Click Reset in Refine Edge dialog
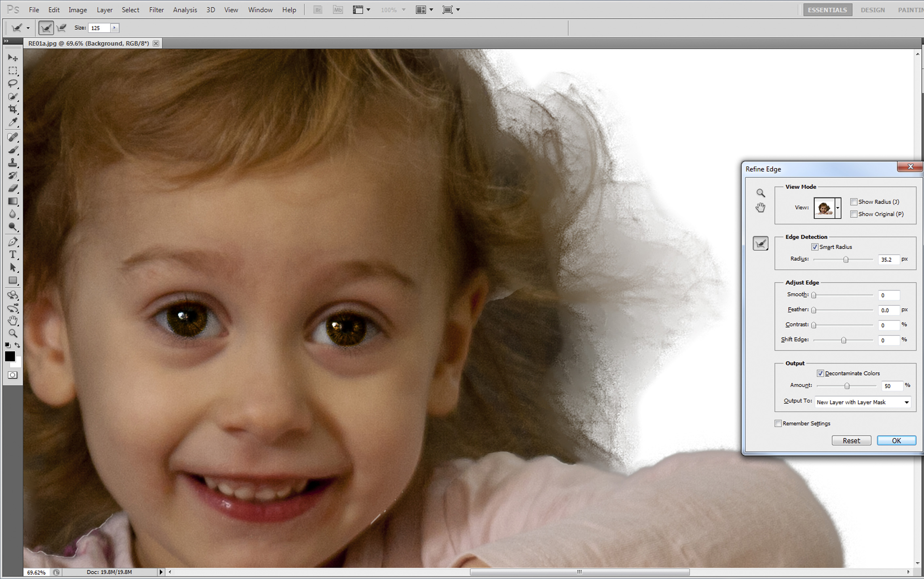 [x=851, y=441]
